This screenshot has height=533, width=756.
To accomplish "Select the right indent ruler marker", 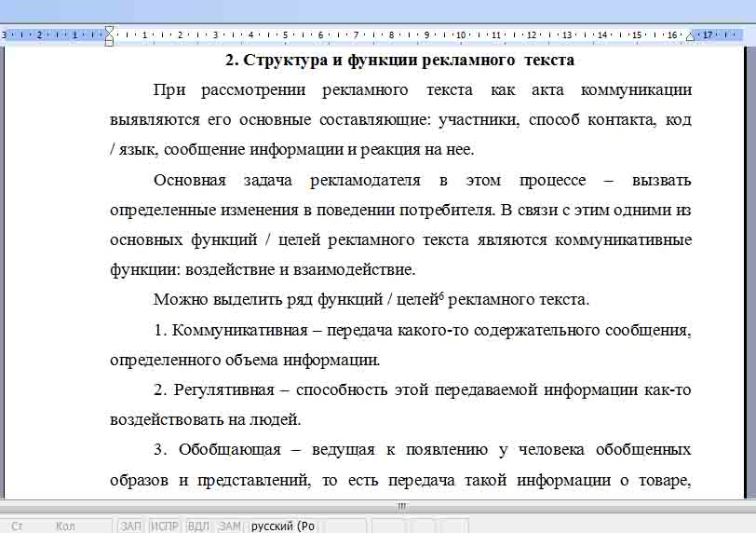I will 691,36.
